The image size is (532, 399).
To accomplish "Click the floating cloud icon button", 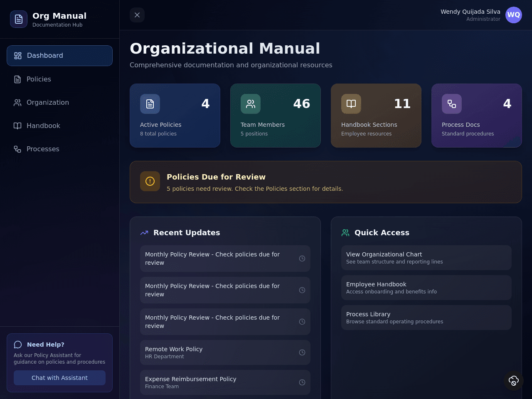I will 514,381.
